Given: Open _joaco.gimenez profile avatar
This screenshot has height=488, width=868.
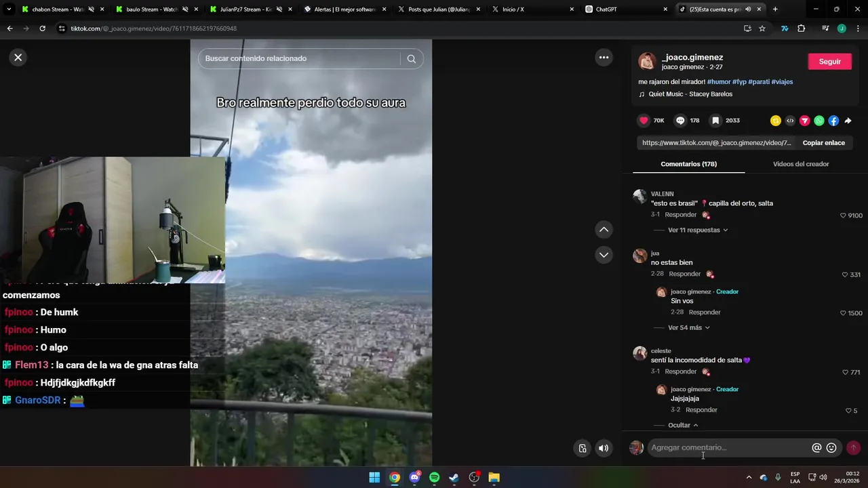Looking at the screenshot, I should coord(647,62).
